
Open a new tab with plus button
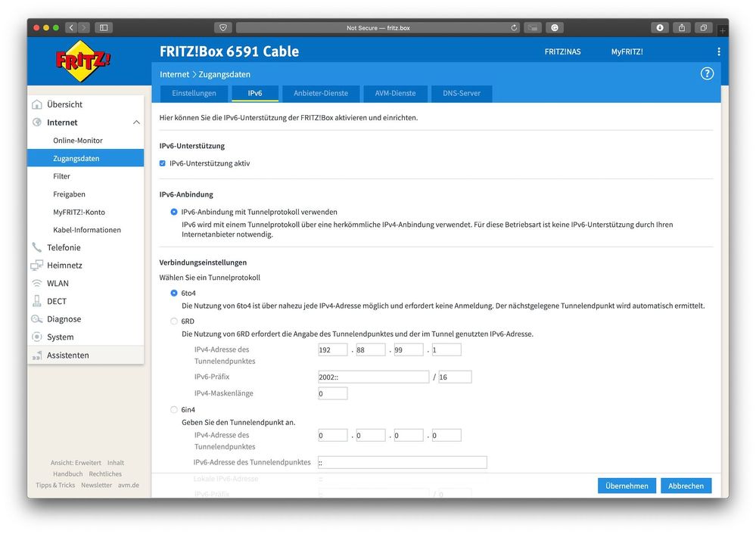pyautogui.click(x=722, y=31)
